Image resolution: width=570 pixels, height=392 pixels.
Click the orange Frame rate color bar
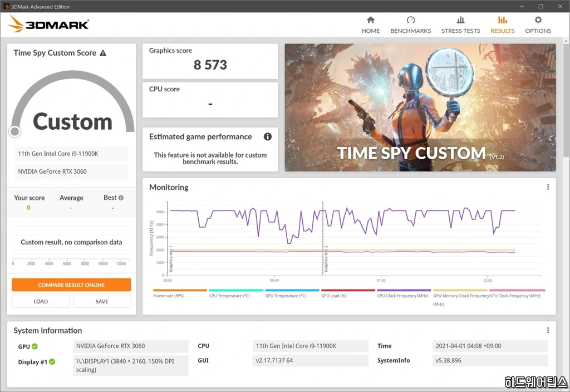(180, 290)
